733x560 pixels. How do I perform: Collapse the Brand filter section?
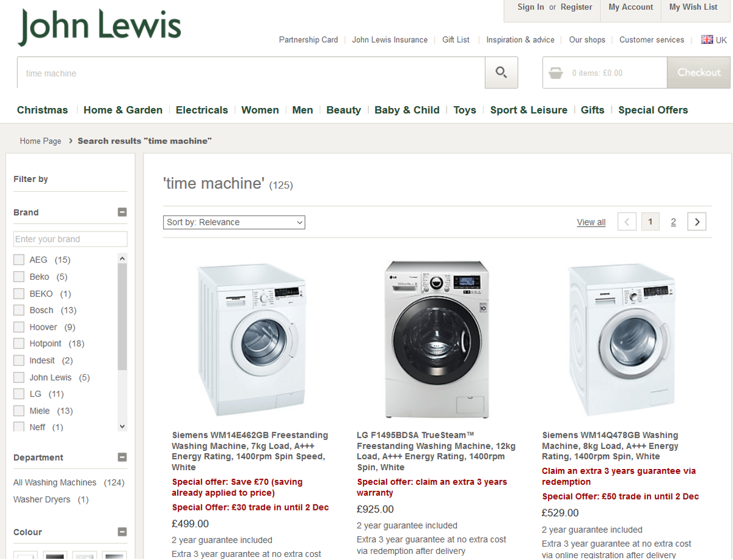(122, 213)
